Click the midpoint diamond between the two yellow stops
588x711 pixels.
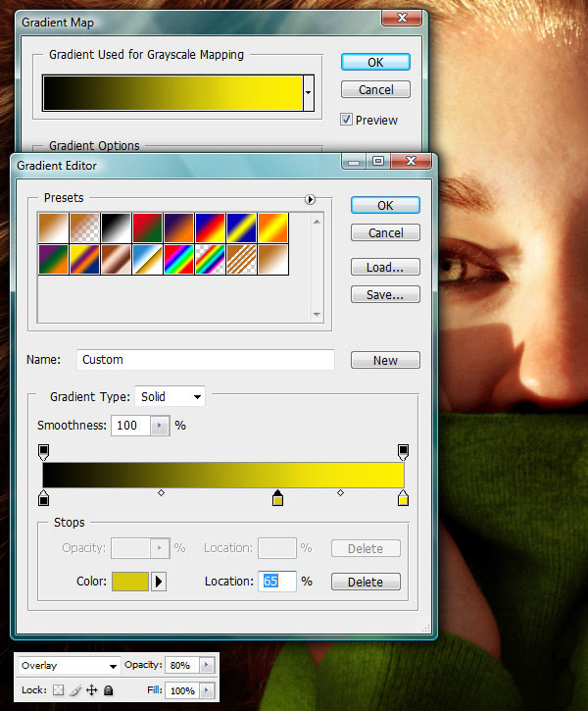pyautogui.click(x=341, y=493)
